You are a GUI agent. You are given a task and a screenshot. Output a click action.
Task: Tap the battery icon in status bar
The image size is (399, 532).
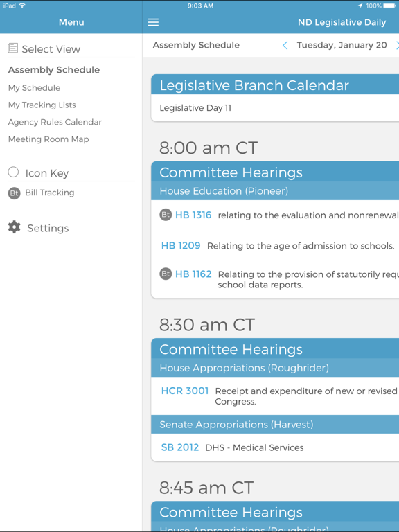tap(389, 6)
